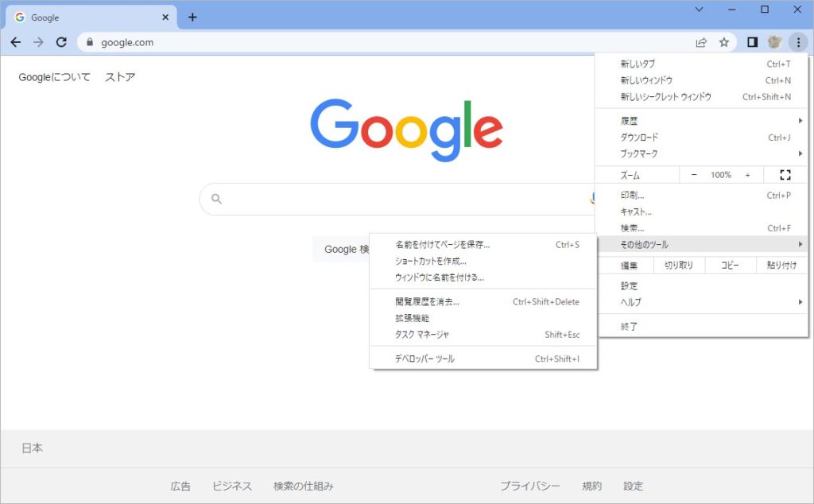Decrease zoom with minus button

click(x=694, y=175)
